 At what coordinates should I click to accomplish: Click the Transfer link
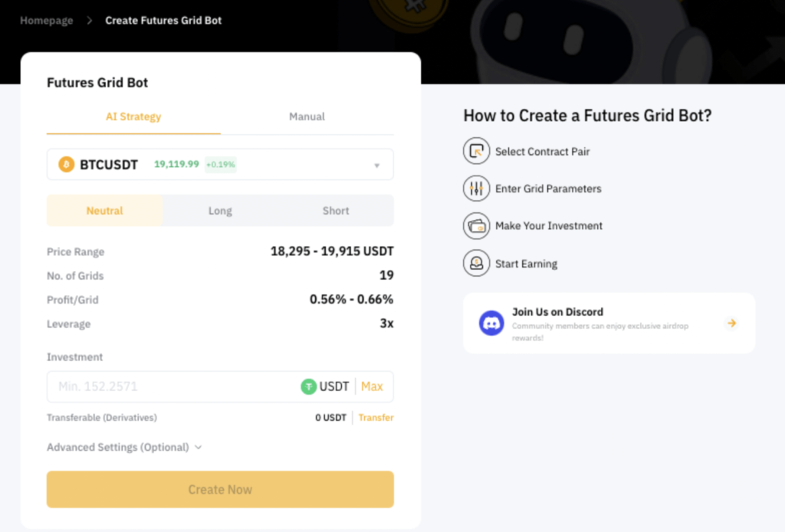[376, 417]
